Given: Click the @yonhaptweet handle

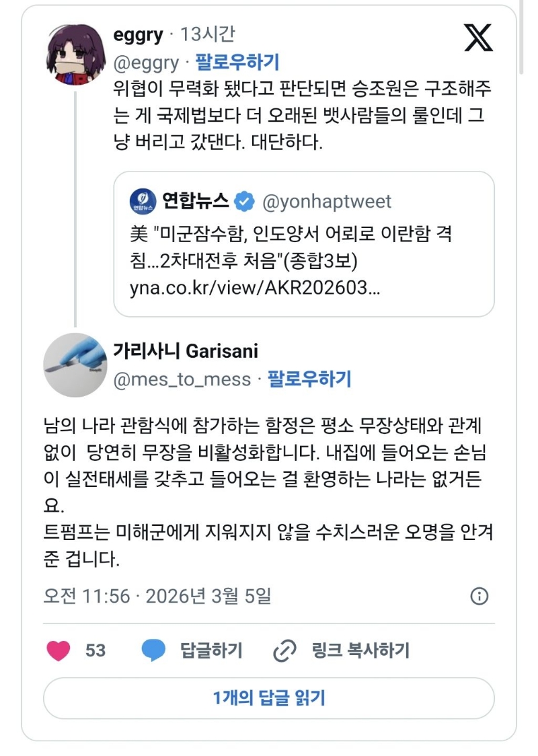Looking at the screenshot, I should pyautogui.click(x=325, y=201).
